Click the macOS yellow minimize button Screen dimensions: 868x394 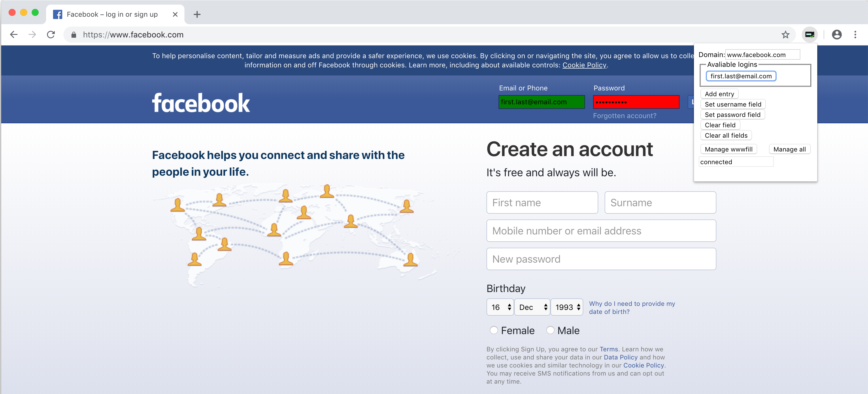click(24, 13)
